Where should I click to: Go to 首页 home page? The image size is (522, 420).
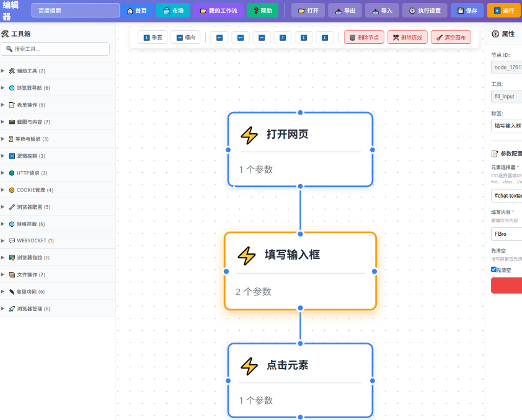[136, 11]
